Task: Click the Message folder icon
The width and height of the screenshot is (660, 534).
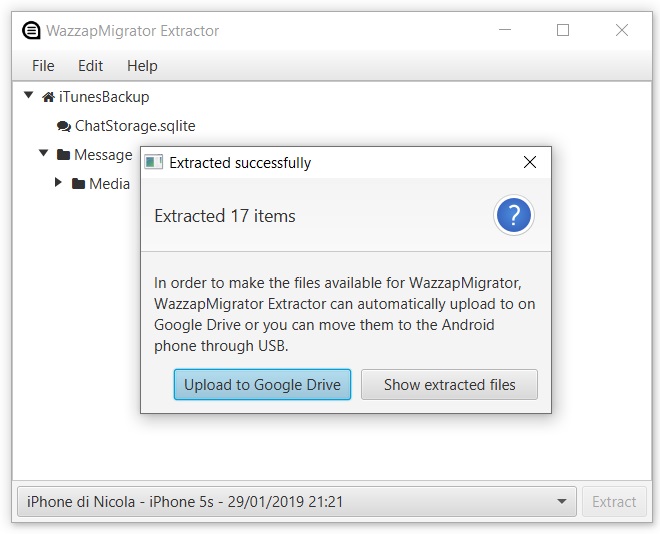Action: coord(63,155)
